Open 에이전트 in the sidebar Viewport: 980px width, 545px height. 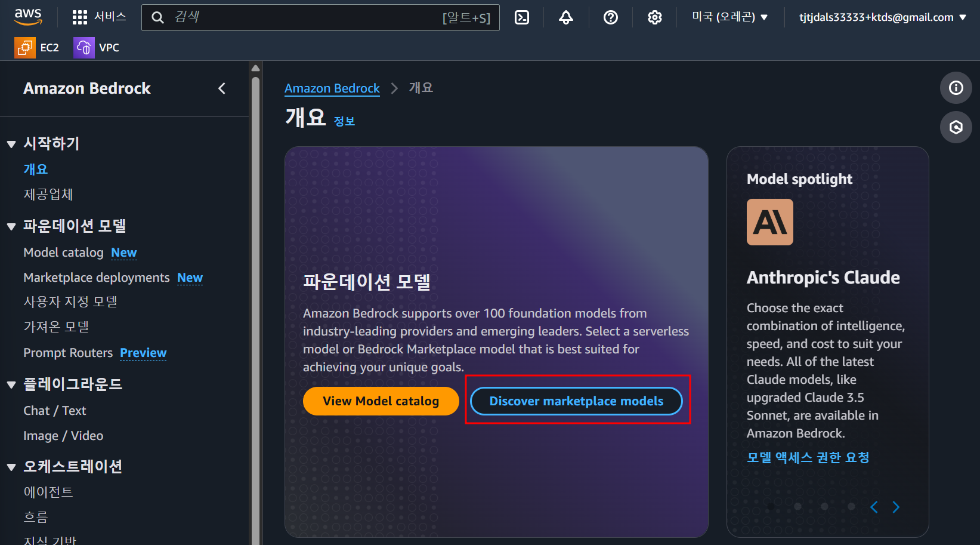pyautogui.click(x=48, y=492)
